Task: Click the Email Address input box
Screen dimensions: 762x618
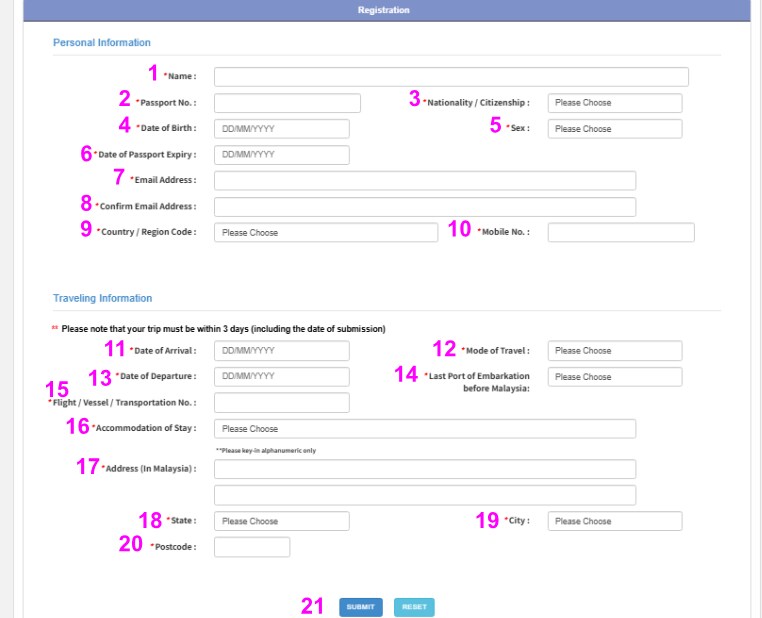Action: pos(424,181)
